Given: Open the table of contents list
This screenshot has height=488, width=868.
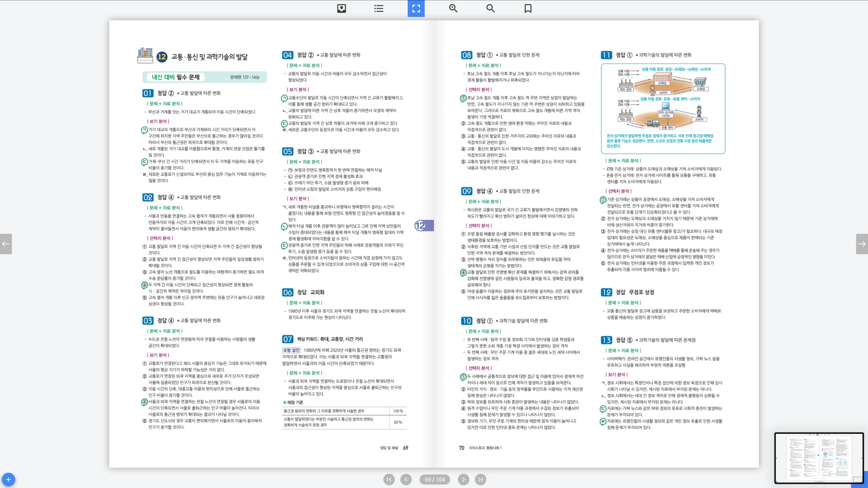Looking at the screenshot, I should 378,8.
